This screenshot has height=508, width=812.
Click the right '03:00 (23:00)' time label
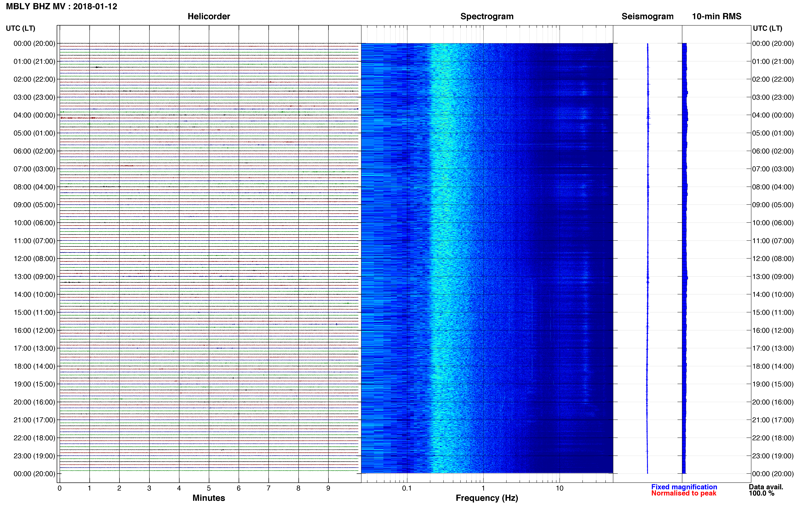[773, 97]
